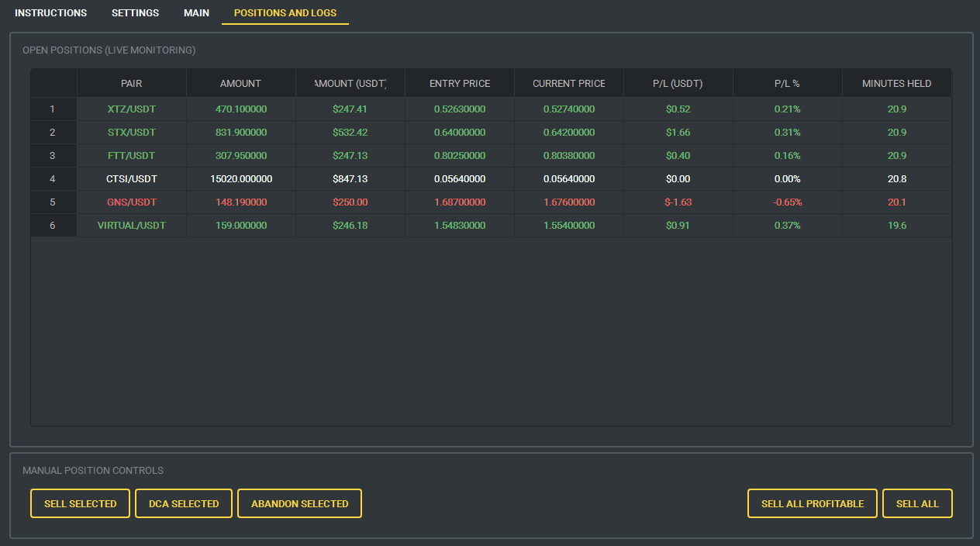Click the 0.37% P/L cell
Screen dimensions: 980x546
click(x=788, y=226)
